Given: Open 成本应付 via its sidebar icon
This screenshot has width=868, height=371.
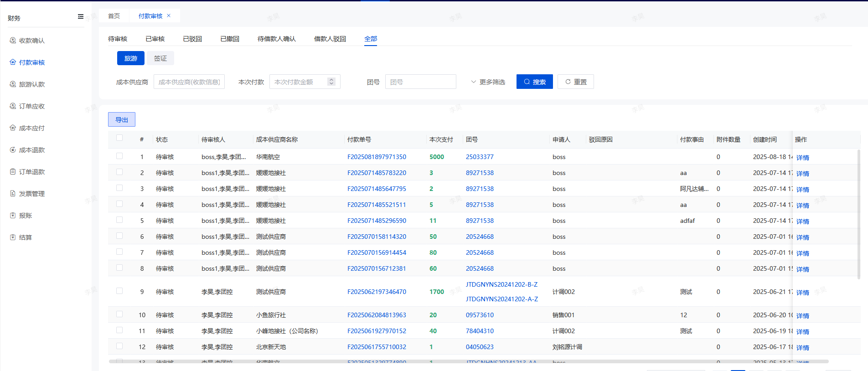Looking at the screenshot, I should (x=13, y=128).
